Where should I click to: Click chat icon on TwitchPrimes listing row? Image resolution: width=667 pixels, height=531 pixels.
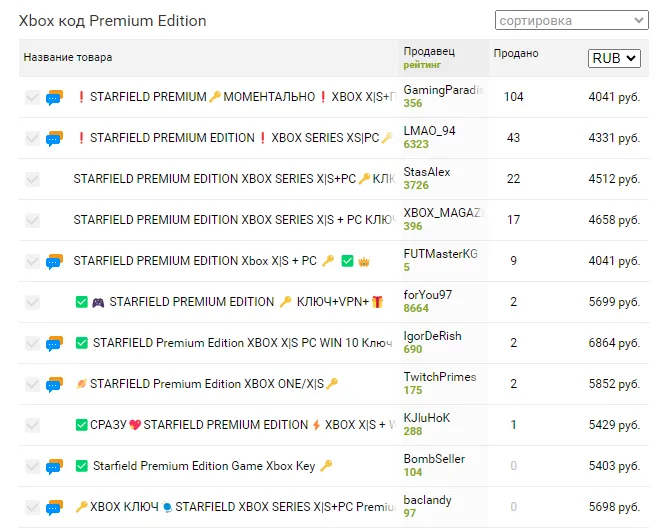pos(54,384)
